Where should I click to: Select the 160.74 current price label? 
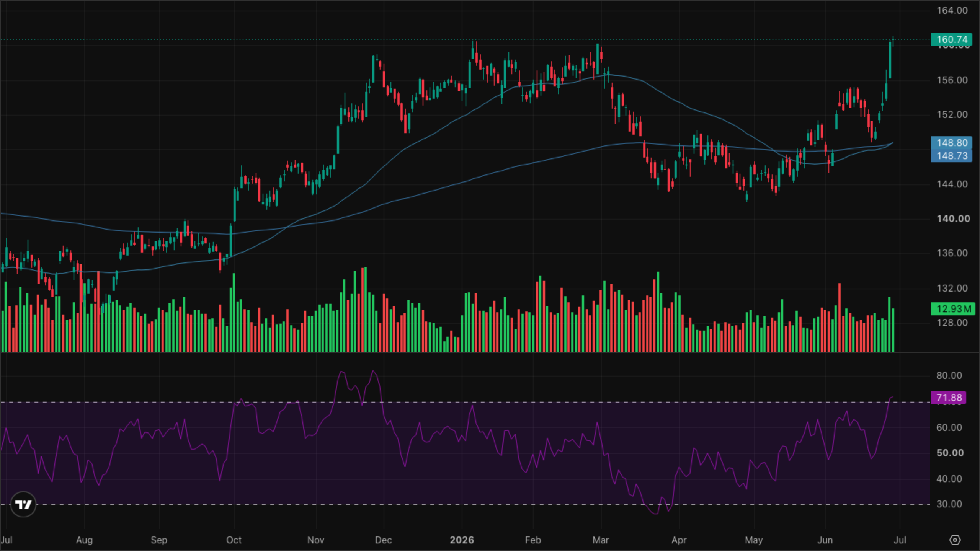pos(951,39)
